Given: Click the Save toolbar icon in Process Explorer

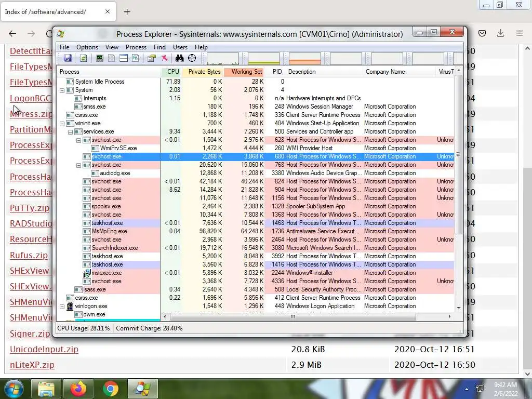Looking at the screenshot, I should [x=68, y=58].
